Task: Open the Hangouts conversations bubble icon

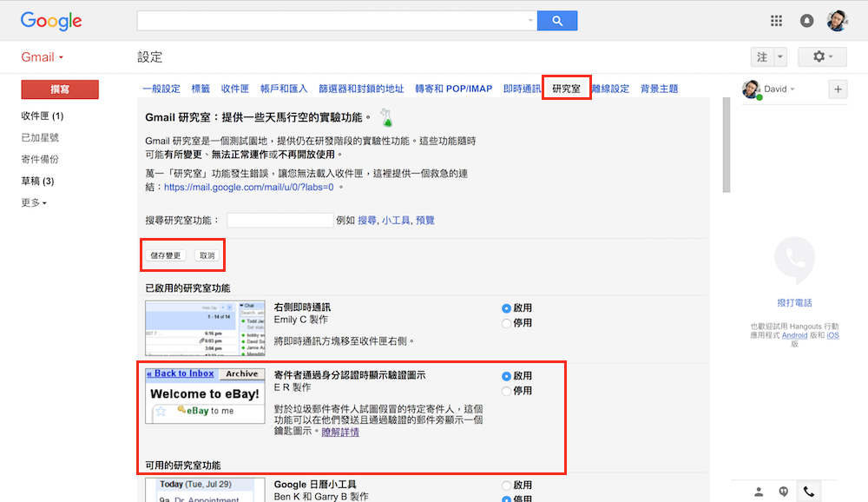Action: (x=783, y=492)
